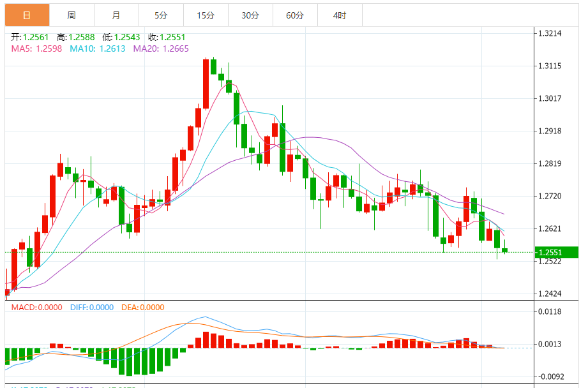
Task: Click the 1.3115 price axis label
Action: [550, 66]
